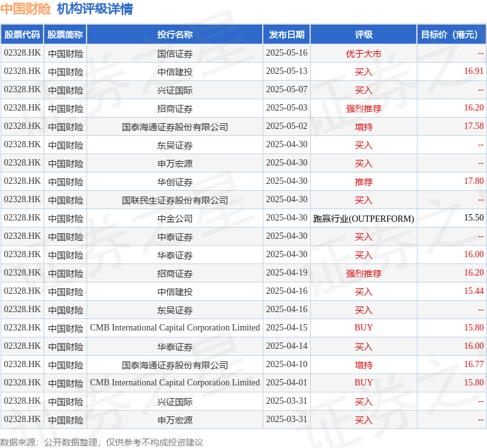Select 兴证国际 in the 2025-05-07 row

[175, 90]
